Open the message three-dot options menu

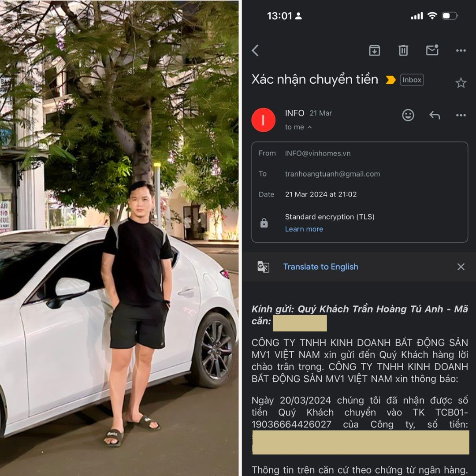pyautogui.click(x=461, y=115)
